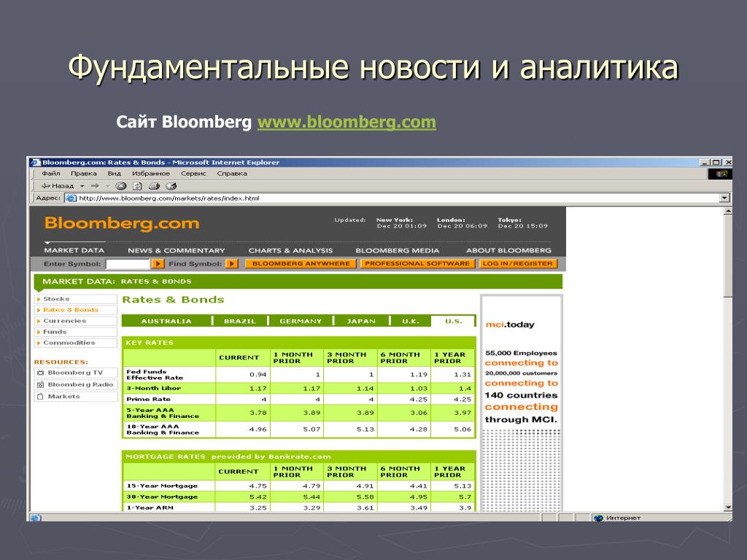The height and width of the screenshot is (560, 747).
Task: Click the 3-Month Libor row label
Action: (153, 388)
